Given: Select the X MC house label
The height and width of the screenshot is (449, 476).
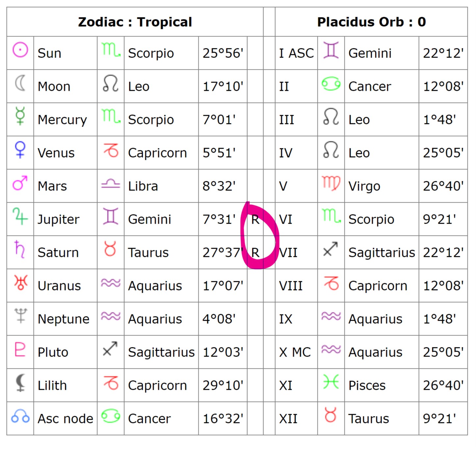Looking at the screenshot, I should click(x=295, y=352).
